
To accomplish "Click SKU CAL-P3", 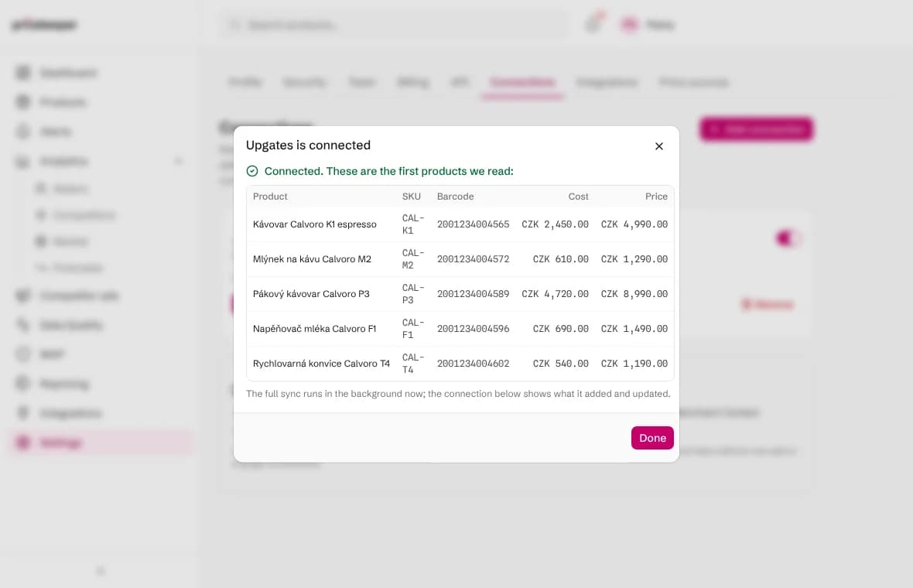I will click(413, 294).
